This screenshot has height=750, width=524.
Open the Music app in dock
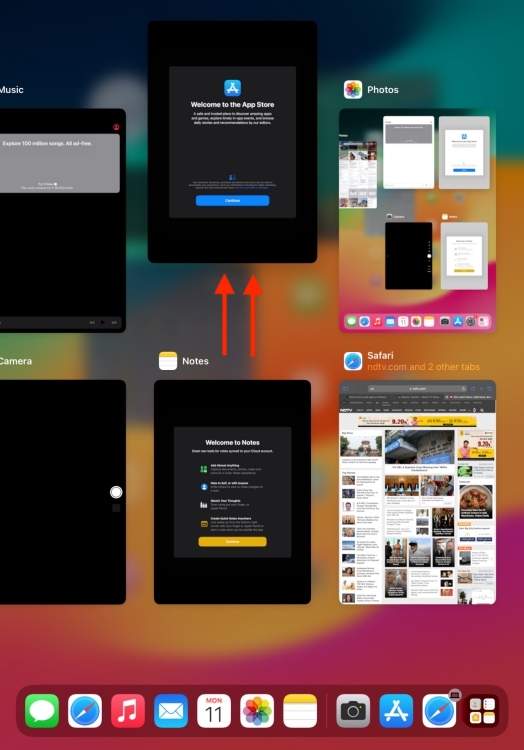click(x=128, y=711)
